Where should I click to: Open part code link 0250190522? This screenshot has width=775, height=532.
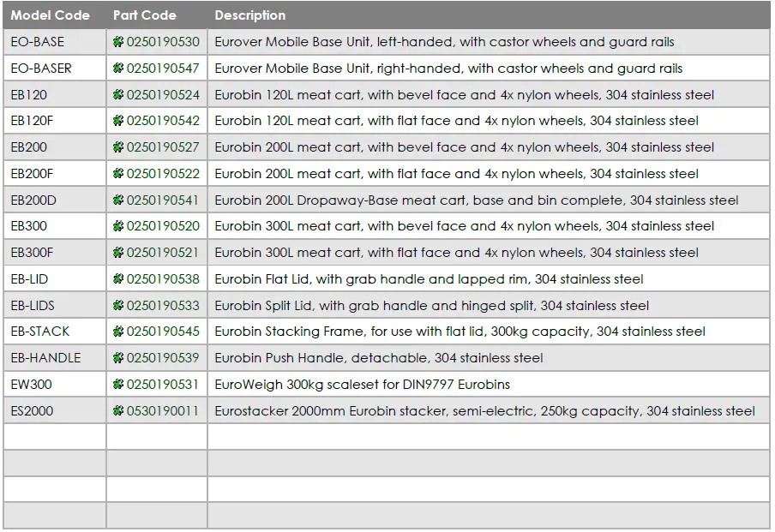tap(163, 174)
